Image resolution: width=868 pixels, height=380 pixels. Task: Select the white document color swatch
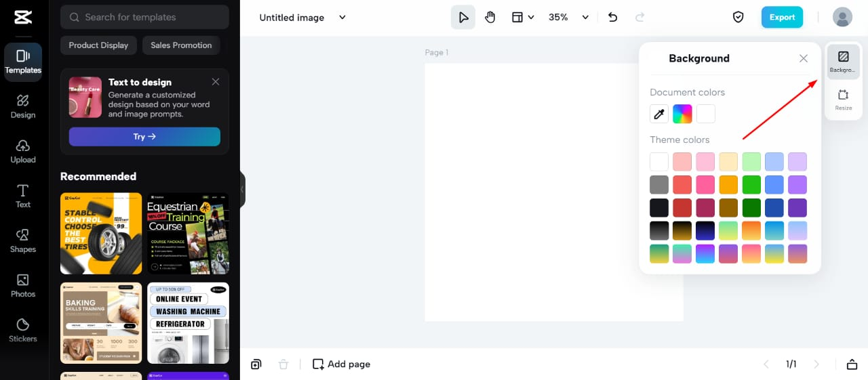point(706,114)
